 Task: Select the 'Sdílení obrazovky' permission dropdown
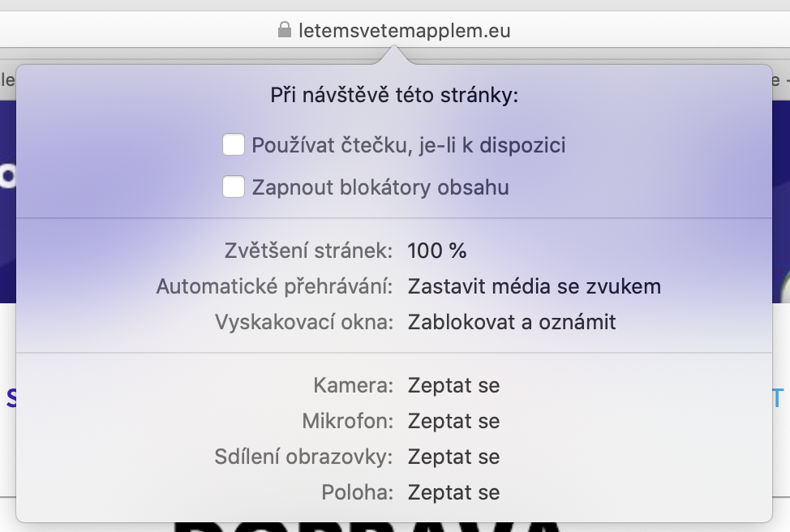click(453, 457)
